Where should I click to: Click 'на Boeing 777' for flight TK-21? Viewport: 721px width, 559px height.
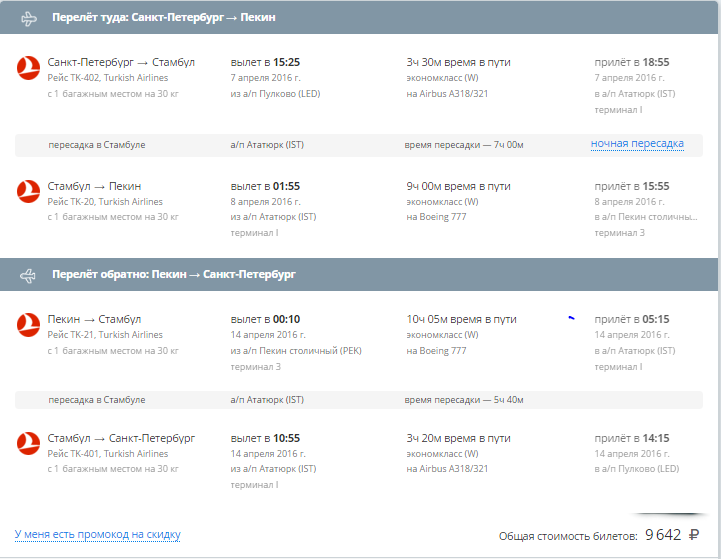pyautogui.click(x=436, y=351)
